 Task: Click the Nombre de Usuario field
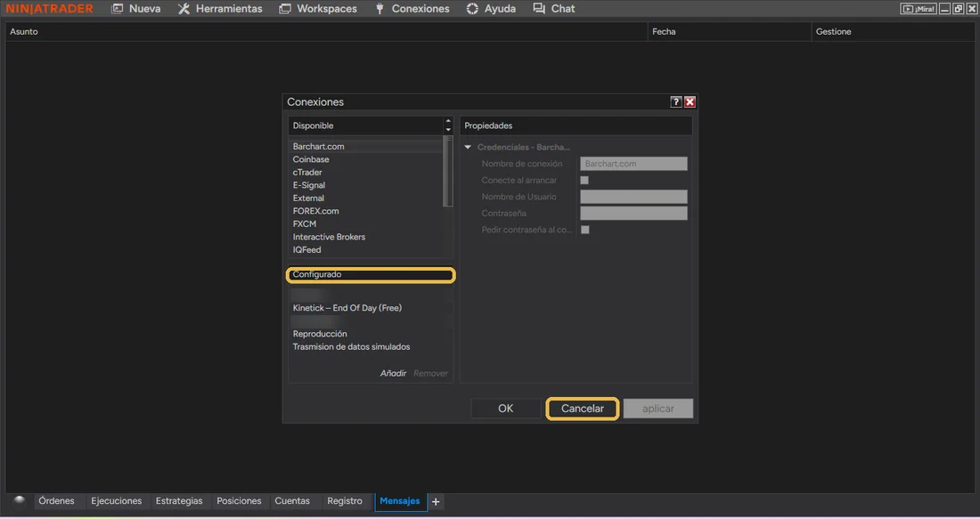tap(633, 197)
